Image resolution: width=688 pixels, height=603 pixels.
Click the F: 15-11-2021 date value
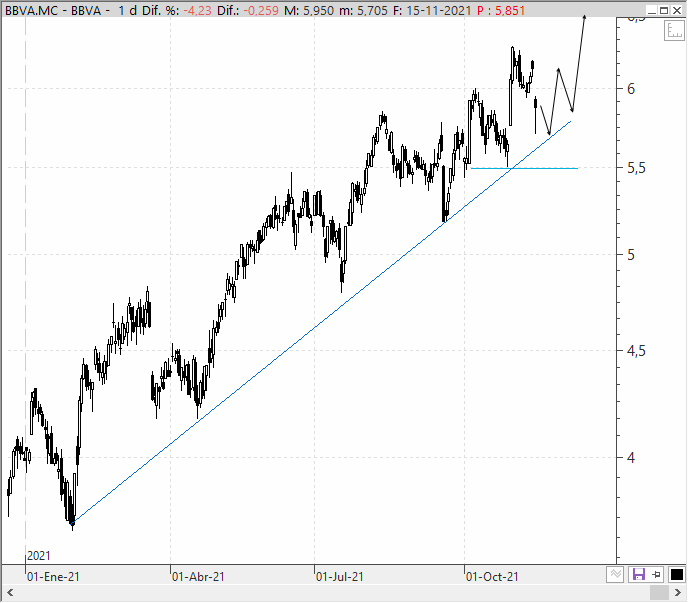(432, 10)
